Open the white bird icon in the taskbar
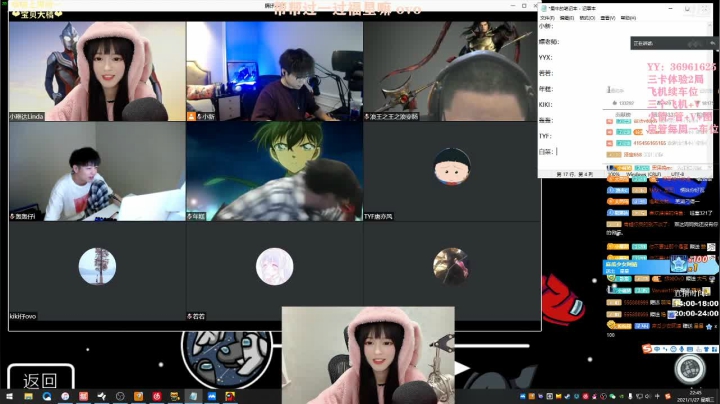The height and width of the screenshot is (404, 720). 102,396
